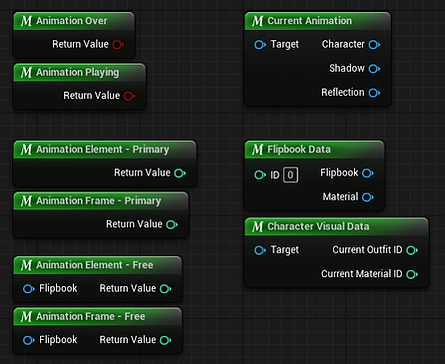Image resolution: width=445 pixels, height=364 pixels.
Task: Click the Current Outfit ID output pin
Action: 412,250
